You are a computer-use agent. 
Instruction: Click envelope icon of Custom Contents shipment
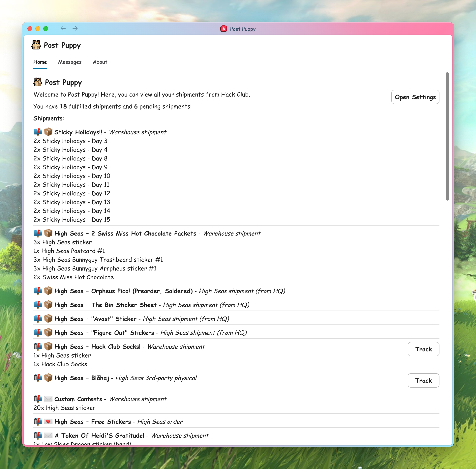48,399
